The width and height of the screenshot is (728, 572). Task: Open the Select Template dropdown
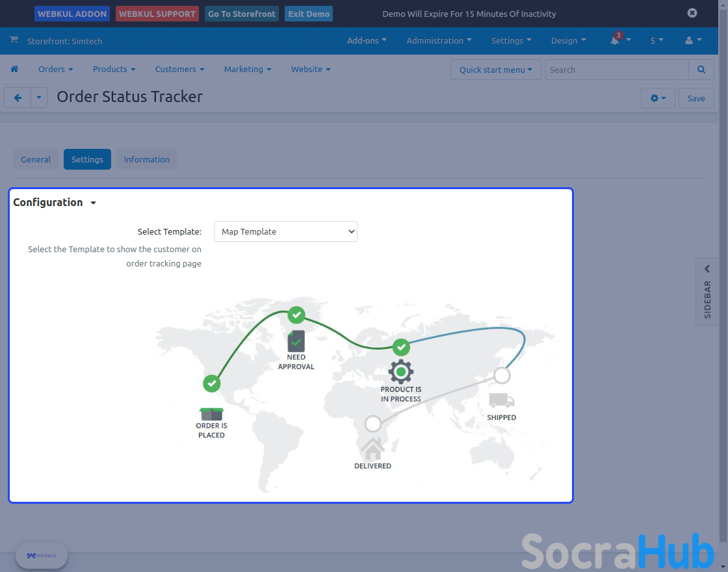(x=286, y=231)
